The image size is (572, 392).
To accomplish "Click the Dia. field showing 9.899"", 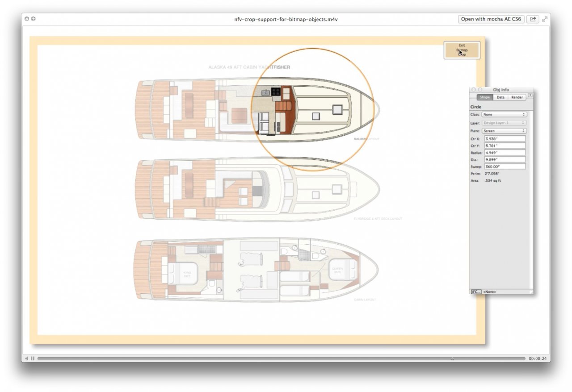I will [x=505, y=159].
